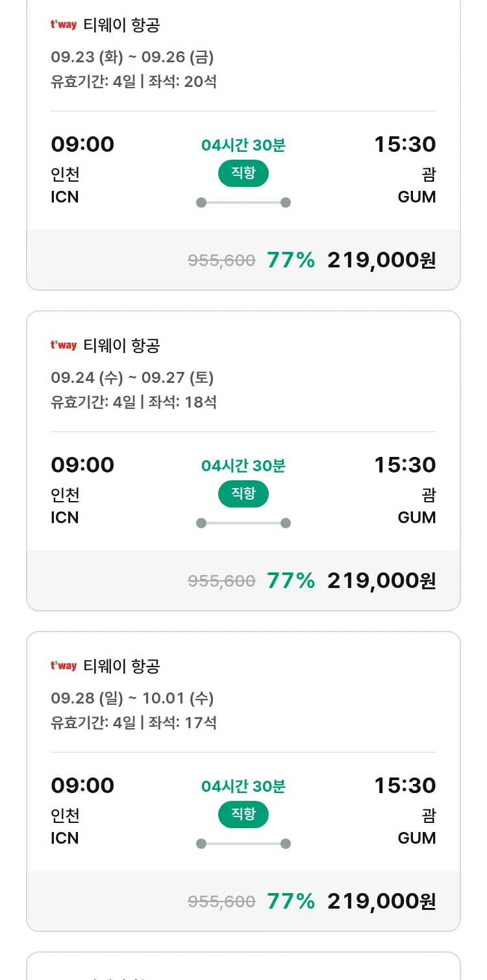
Task: Click strikethrough 955,600 on 17-seat flight
Action: pos(221,901)
